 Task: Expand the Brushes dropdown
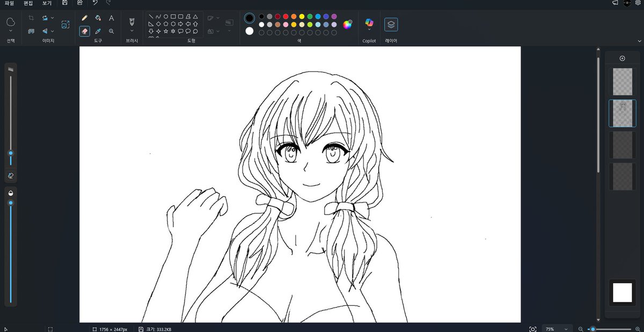coord(132,31)
